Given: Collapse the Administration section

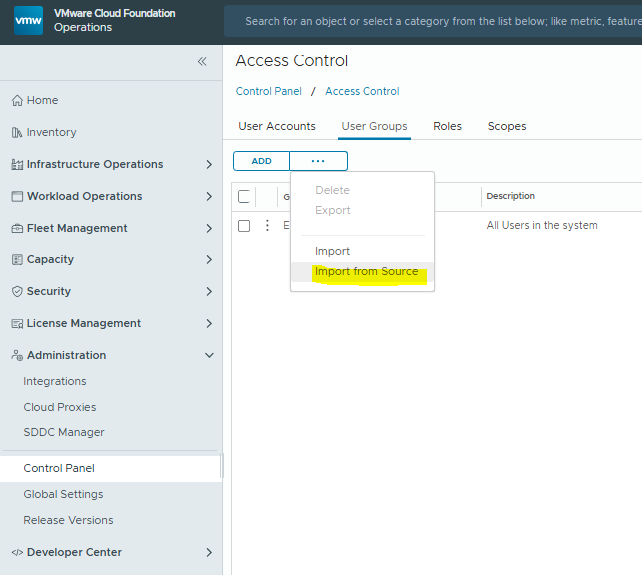Looking at the screenshot, I should coord(209,356).
